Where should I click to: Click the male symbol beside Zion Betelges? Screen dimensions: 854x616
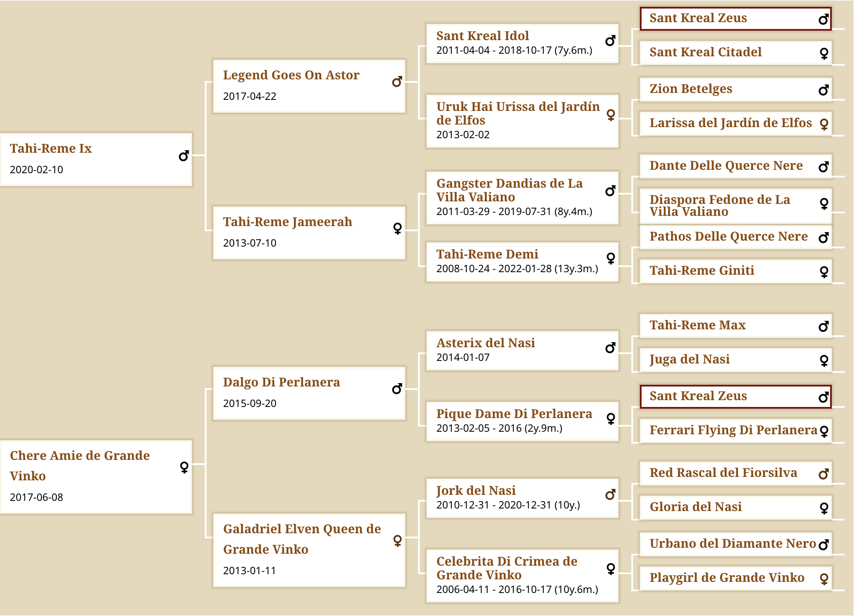point(823,90)
